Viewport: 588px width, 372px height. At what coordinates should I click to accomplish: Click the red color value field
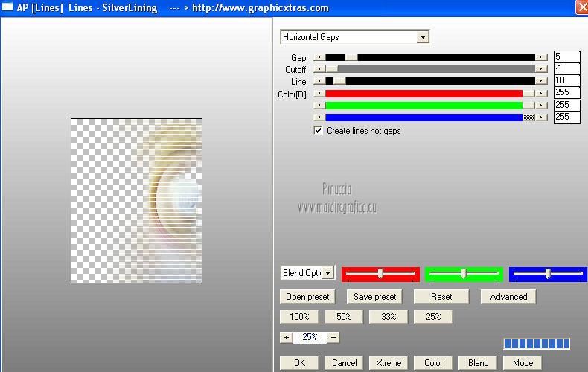[x=566, y=92]
